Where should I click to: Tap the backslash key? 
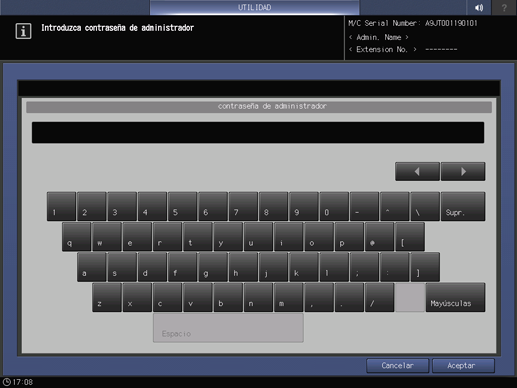click(x=425, y=206)
